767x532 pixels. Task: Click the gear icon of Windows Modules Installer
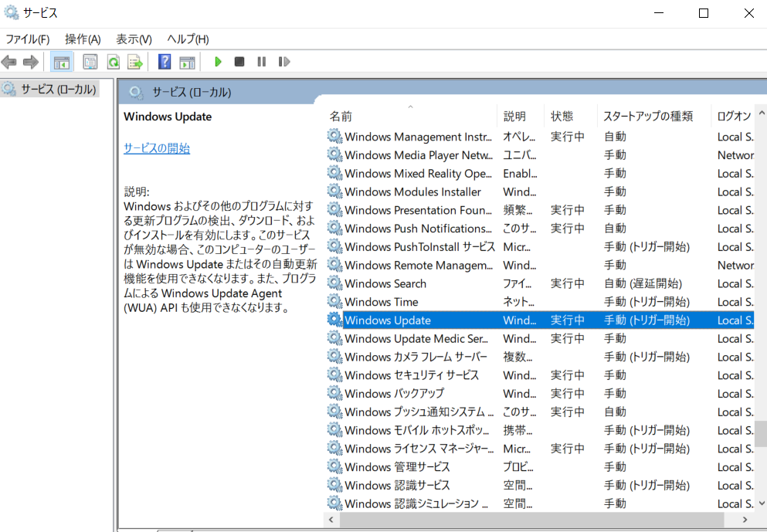[334, 191]
